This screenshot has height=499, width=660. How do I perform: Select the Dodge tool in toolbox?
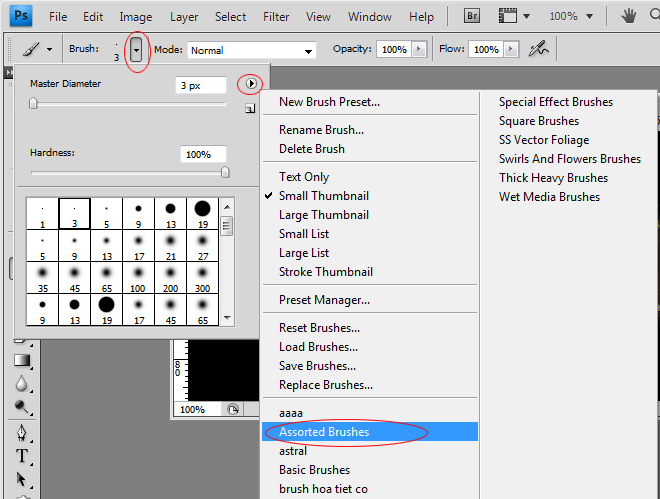[21, 406]
